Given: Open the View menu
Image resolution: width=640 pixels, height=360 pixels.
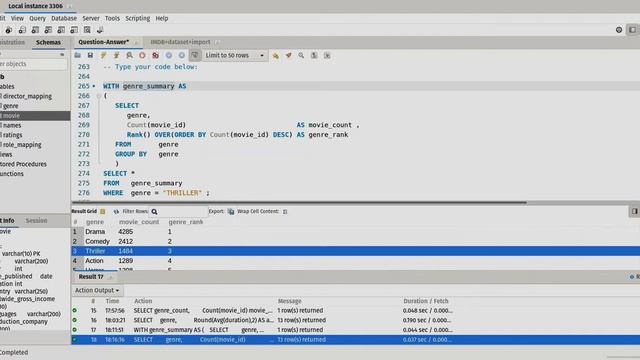Looking at the screenshot, I should [17, 18].
